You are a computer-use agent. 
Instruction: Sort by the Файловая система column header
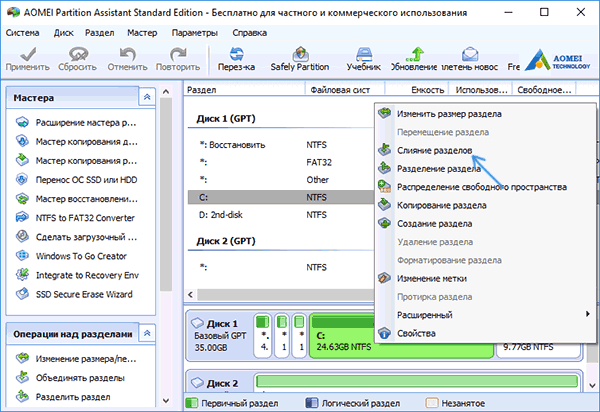pos(345,90)
